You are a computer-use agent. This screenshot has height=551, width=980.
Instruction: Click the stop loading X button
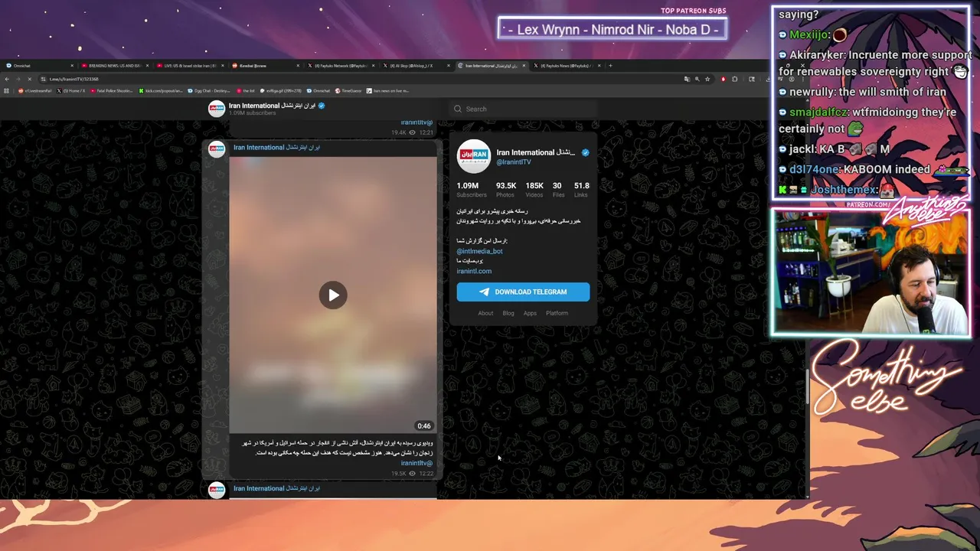coord(30,79)
